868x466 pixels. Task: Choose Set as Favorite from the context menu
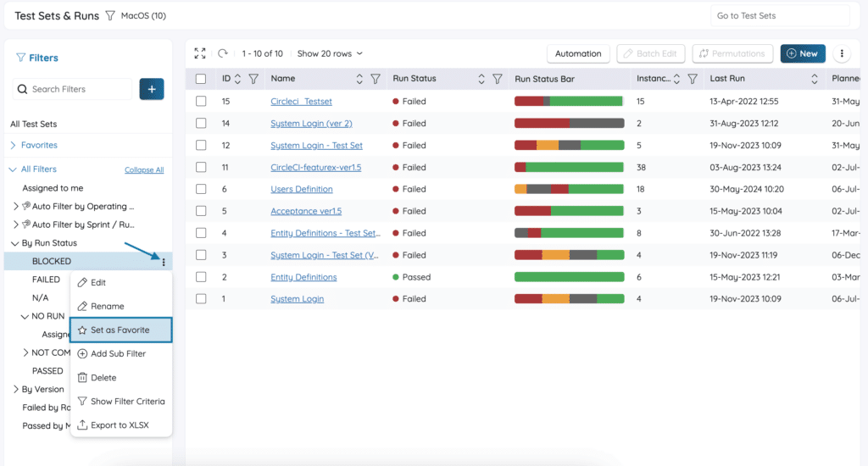pos(120,330)
